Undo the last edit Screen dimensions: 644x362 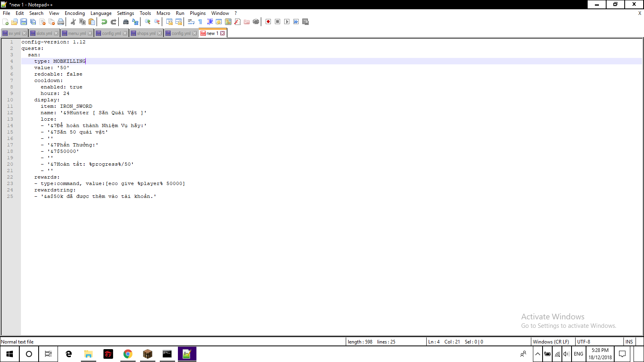pyautogui.click(x=104, y=22)
